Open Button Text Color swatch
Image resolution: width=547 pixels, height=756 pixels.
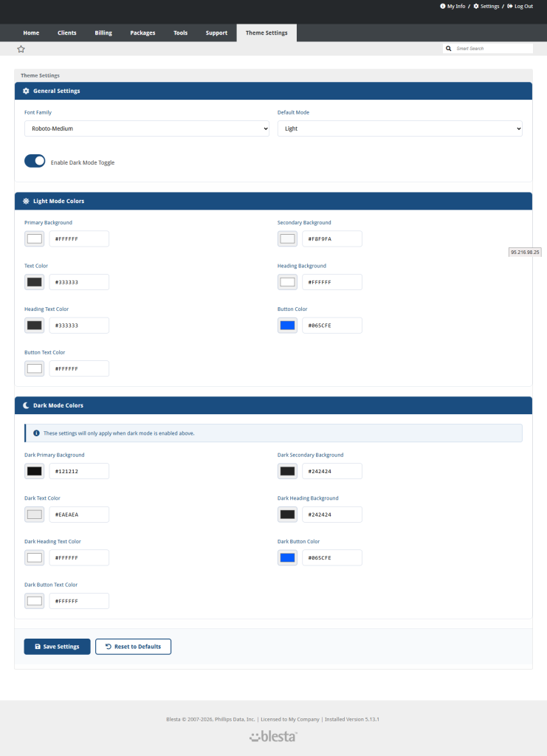click(x=34, y=368)
